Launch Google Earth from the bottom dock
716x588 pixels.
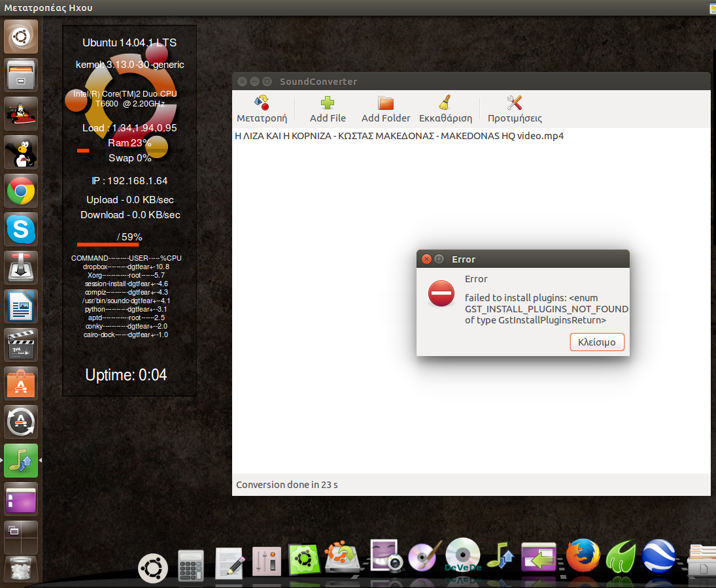click(x=659, y=557)
